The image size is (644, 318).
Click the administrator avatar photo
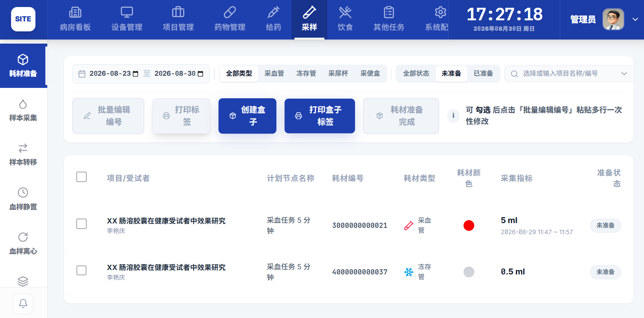click(x=613, y=19)
